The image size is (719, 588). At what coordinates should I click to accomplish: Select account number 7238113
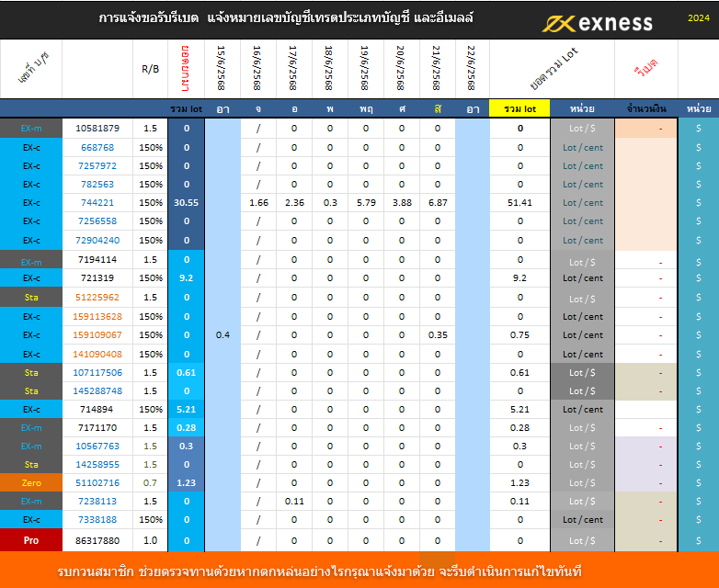click(x=97, y=501)
